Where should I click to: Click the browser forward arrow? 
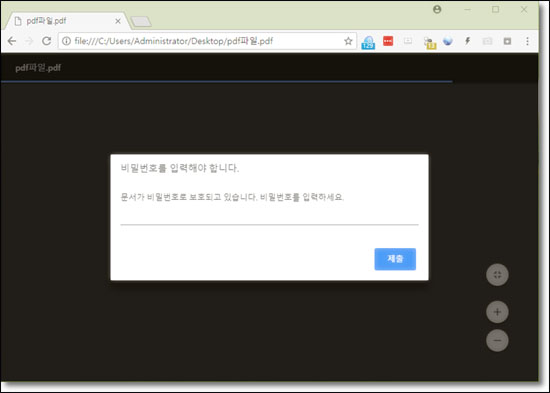pos(29,41)
